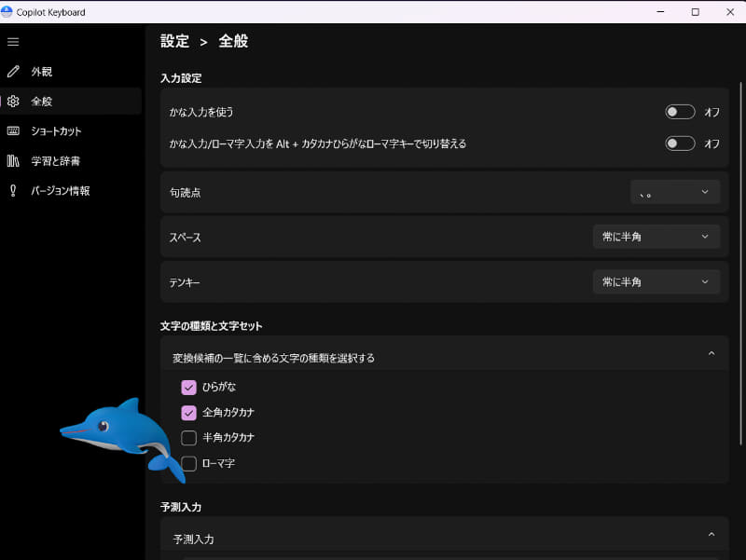
Task: Open the スペース dropdown set to 常に半角
Action: click(x=656, y=237)
